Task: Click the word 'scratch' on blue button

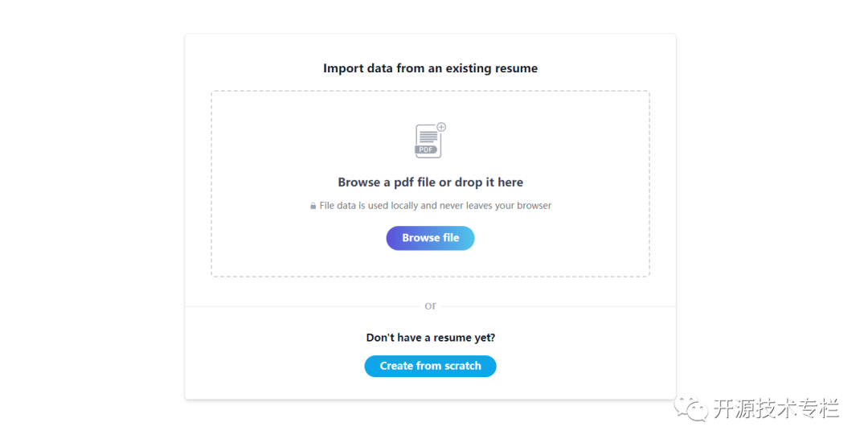Action: (x=460, y=366)
